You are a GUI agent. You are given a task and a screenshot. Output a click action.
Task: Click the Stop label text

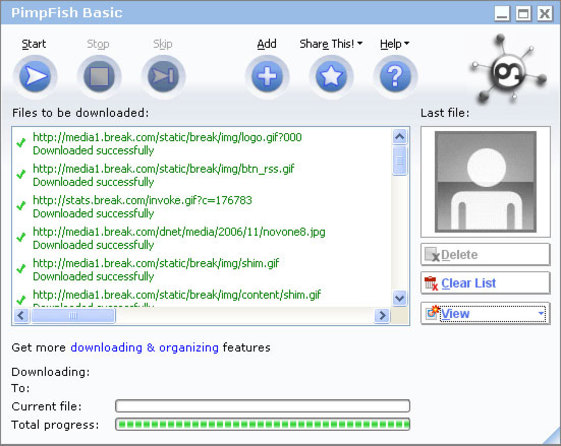click(98, 44)
